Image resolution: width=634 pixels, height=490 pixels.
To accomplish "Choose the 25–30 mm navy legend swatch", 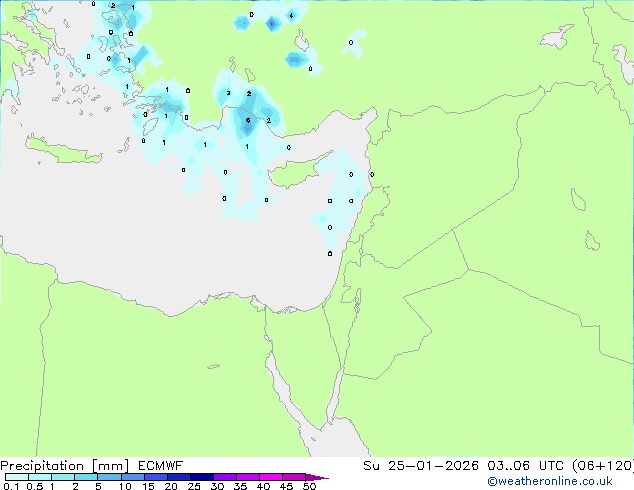I will click(201, 477).
